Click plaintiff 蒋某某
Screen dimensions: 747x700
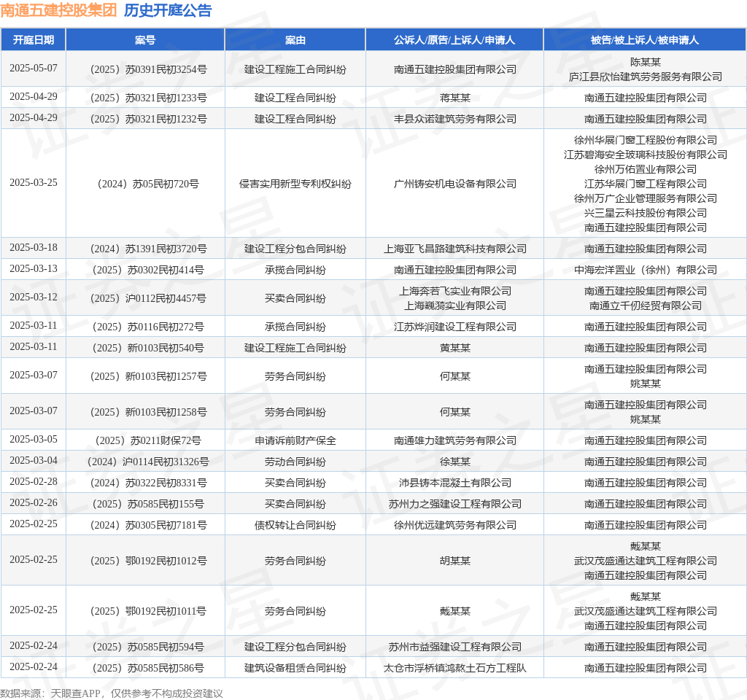point(455,98)
